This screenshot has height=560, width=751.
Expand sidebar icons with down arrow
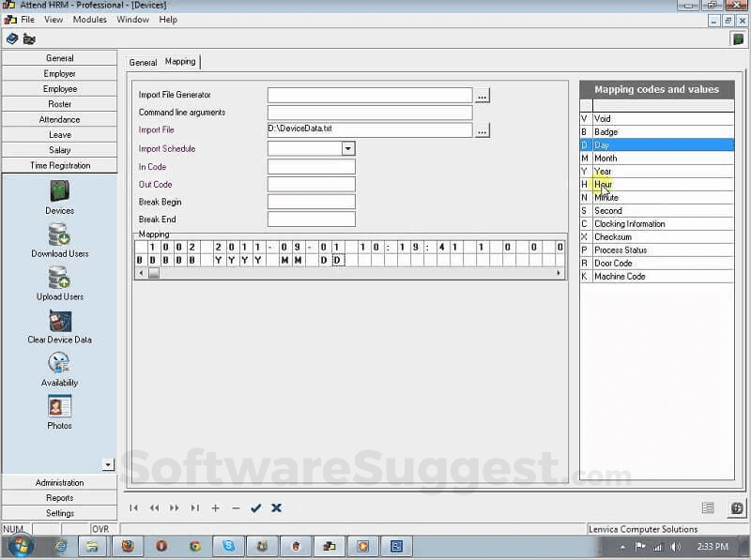[108, 464]
